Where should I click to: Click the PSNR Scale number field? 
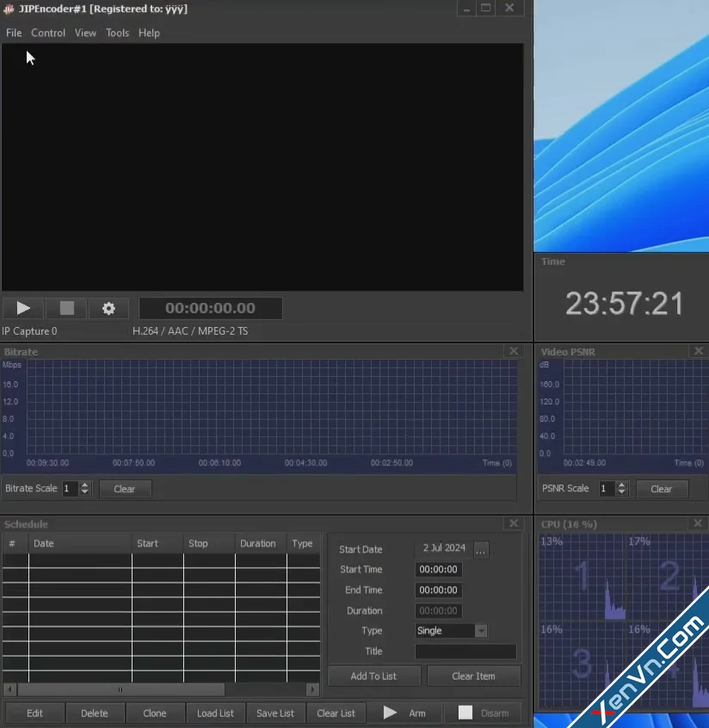tap(607, 489)
